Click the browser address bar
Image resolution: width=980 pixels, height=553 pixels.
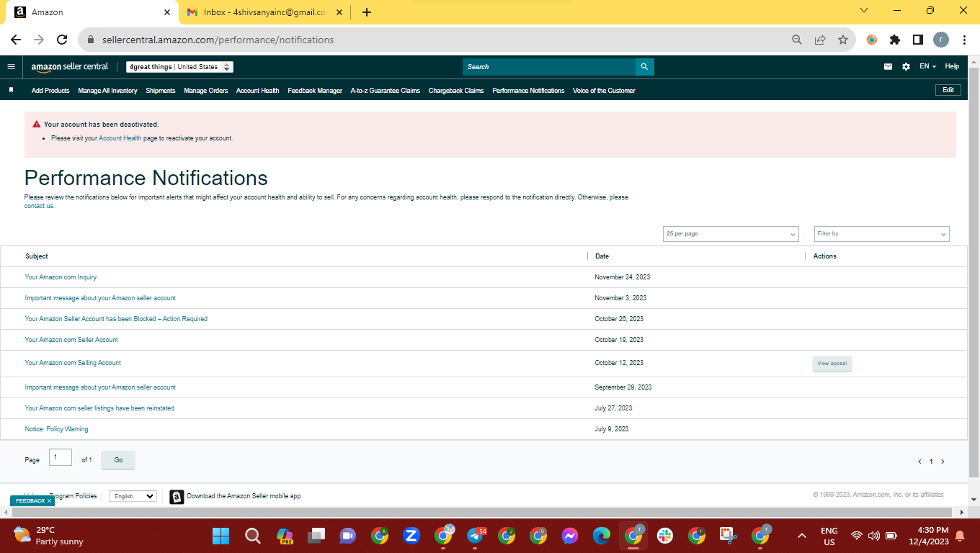[432, 40]
